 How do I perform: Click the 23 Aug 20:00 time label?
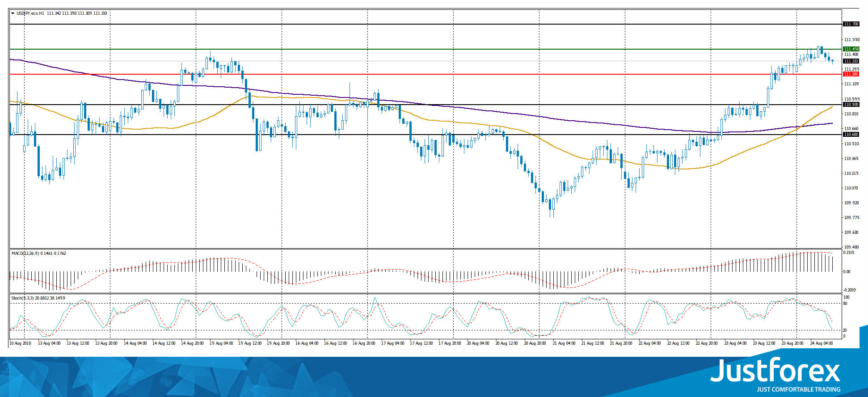coord(793,343)
